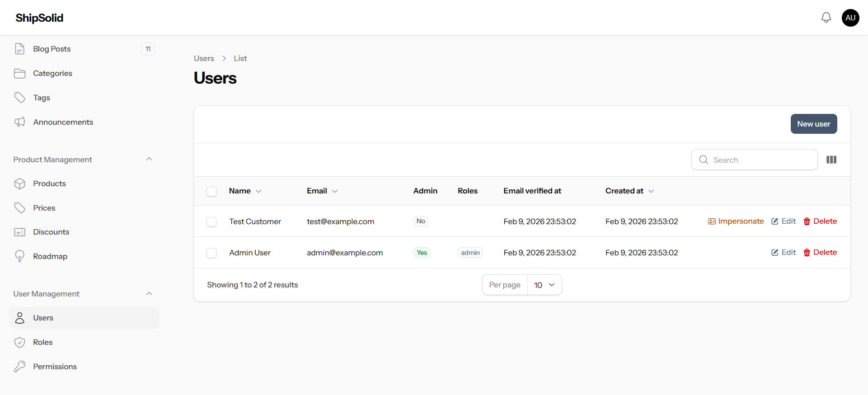Open the notifications bell icon
The width and height of the screenshot is (868, 395).
(x=826, y=18)
